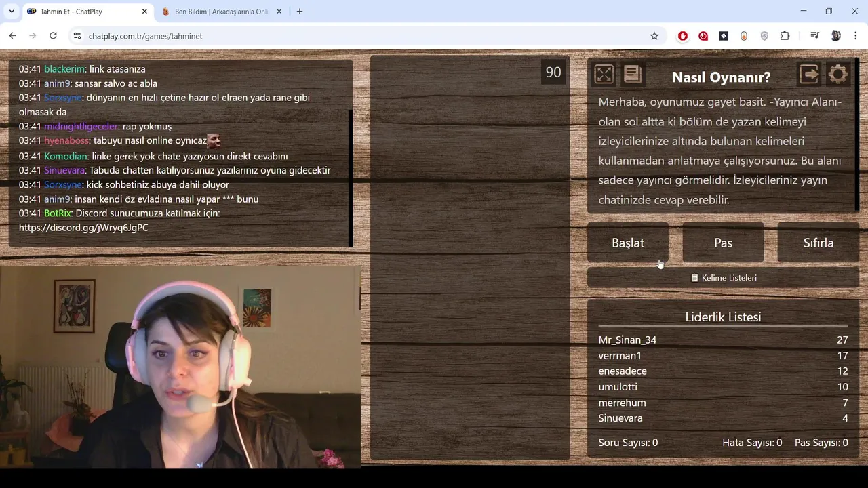
Task: Click username midnightligeceler in chat
Action: pyautogui.click(x=81, y=127)
